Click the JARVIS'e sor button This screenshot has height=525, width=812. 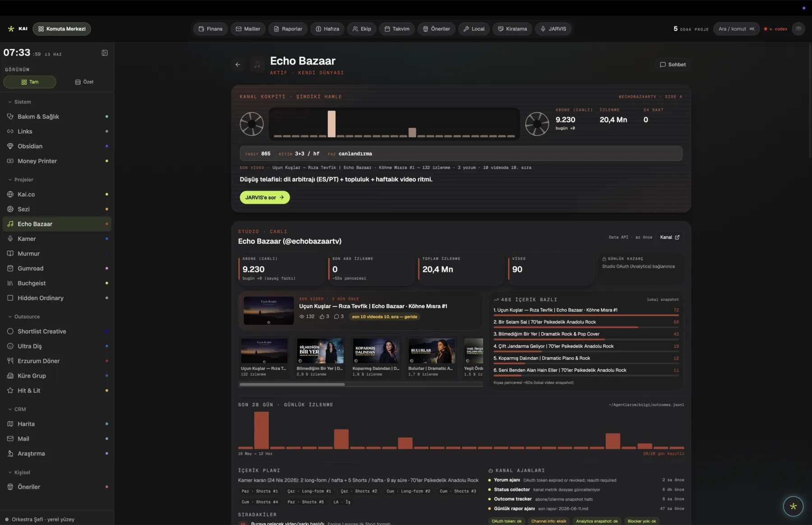(x=265, y=198)
